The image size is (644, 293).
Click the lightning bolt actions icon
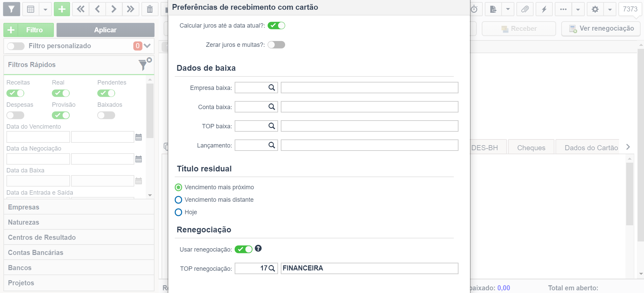point(544,9)
